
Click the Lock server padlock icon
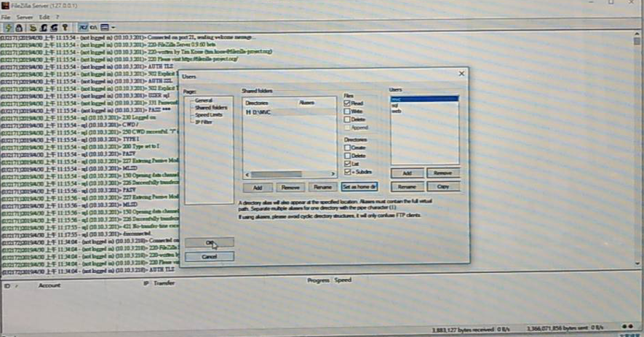(19, 28)
